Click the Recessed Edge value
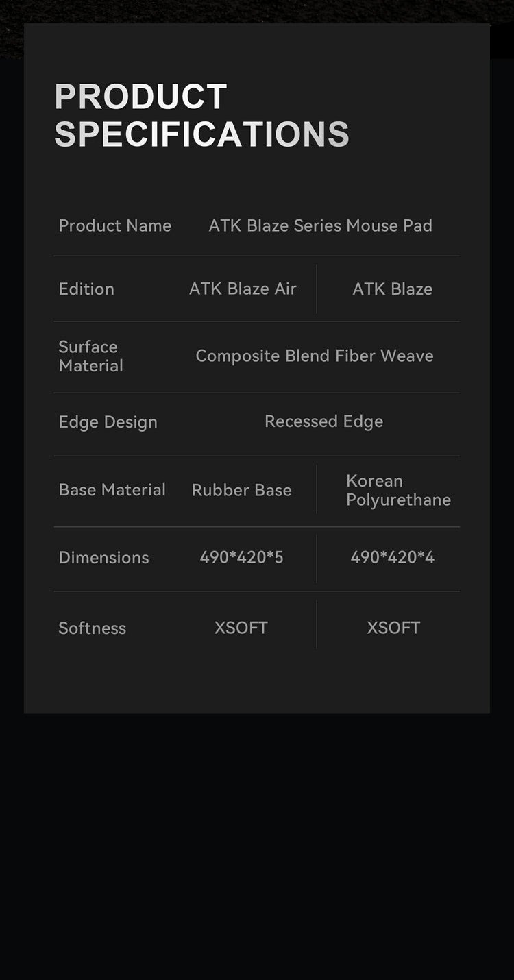This screenshot has width=514, height=980. pyautogui.click(x=323, y=421)
